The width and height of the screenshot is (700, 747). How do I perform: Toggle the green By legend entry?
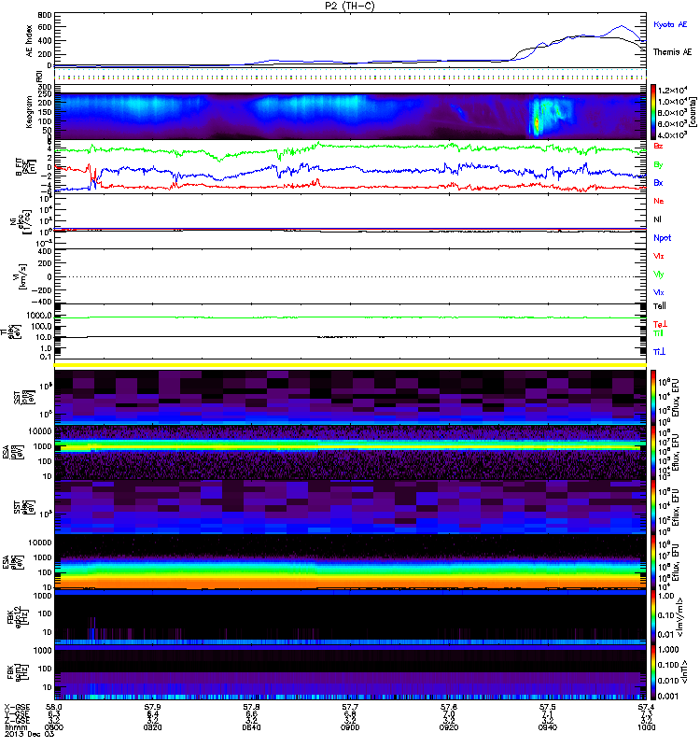[x=658, y=165]
